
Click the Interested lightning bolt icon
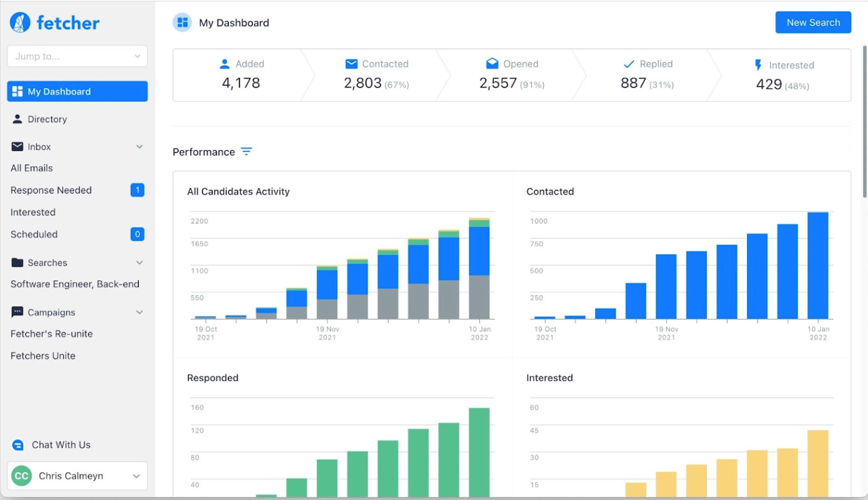point(758,65)
